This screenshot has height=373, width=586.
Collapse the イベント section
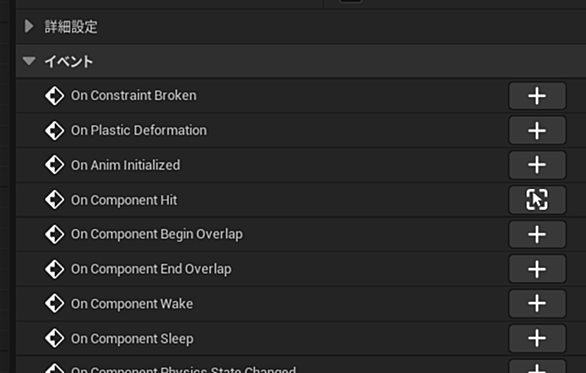click(x=29, y=61)
